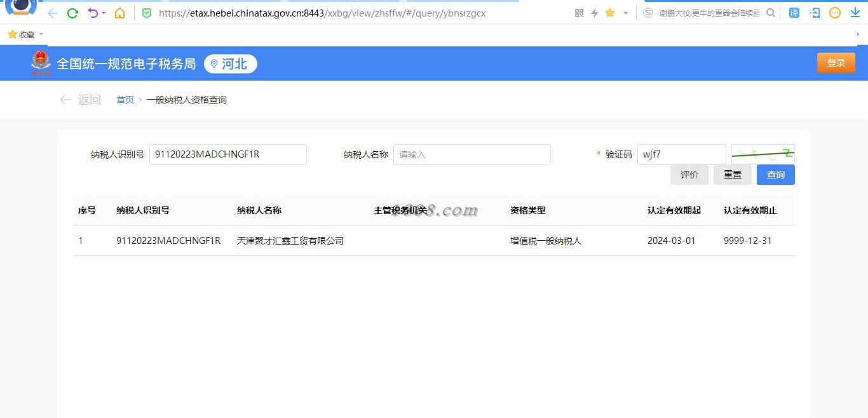Click row number 1 cell
This screenshot has height=418, width=868.
pyautogui.click(x=81, y=241)
